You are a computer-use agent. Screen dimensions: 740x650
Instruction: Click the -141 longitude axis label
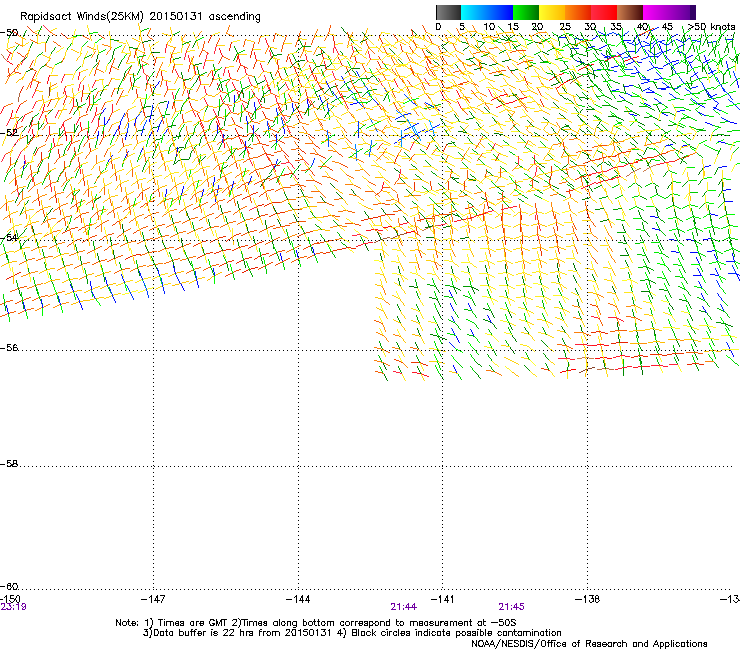pos(442,599)
